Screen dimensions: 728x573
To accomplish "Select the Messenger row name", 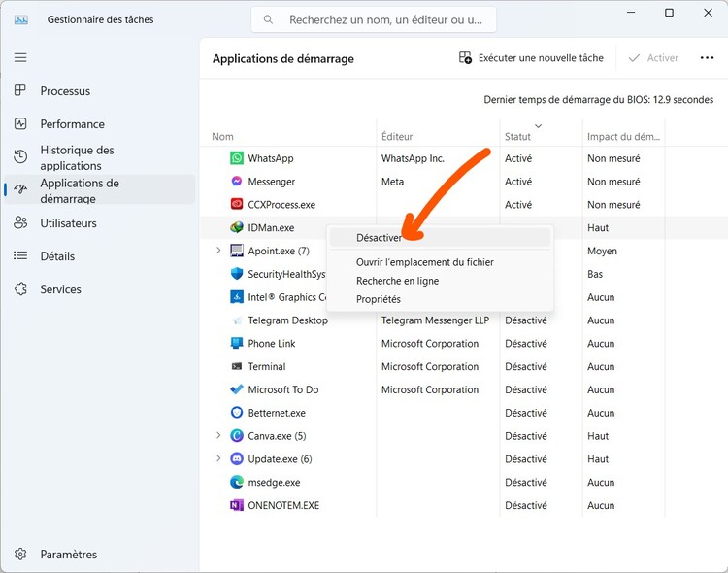I will pyautogui.click(x=272, y=182).
